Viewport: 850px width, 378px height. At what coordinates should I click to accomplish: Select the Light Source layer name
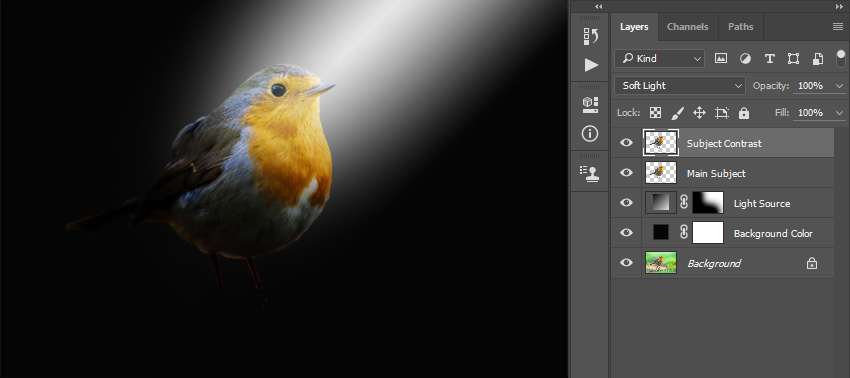[x=762, y=204]
